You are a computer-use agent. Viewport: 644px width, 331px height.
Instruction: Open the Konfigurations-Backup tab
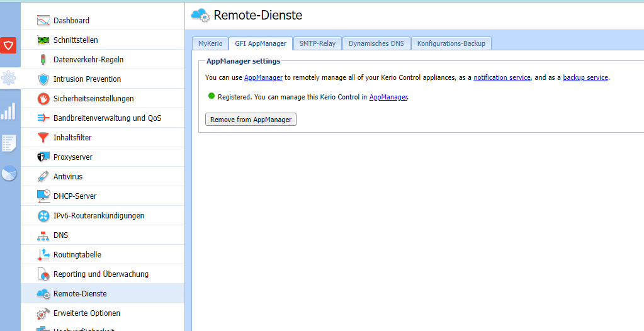point(451,43)
